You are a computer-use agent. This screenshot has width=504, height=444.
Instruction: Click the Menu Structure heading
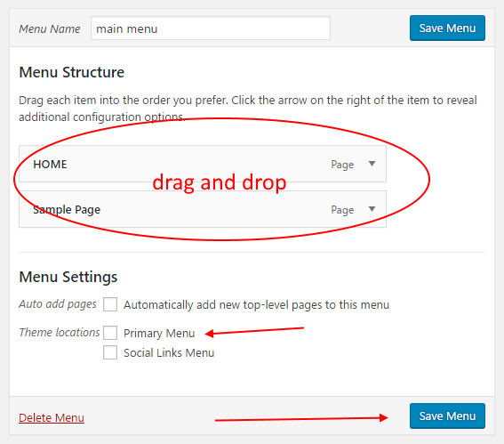(72, 72)
